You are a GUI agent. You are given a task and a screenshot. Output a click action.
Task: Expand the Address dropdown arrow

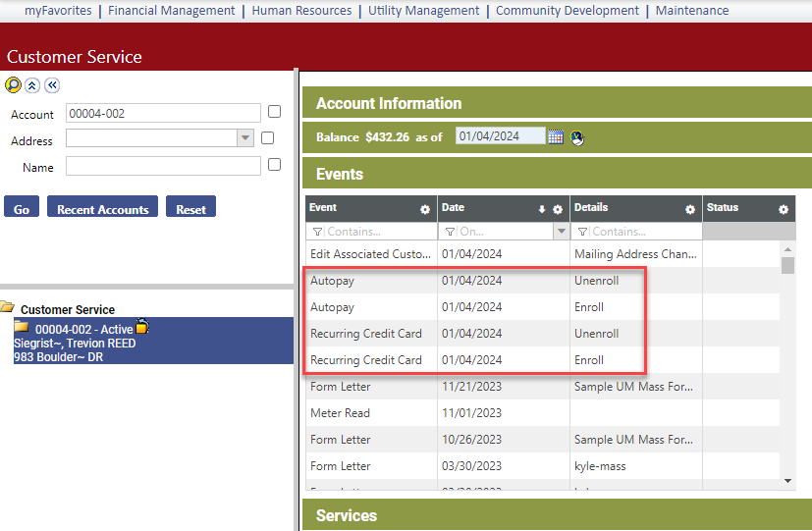(245, 138)
